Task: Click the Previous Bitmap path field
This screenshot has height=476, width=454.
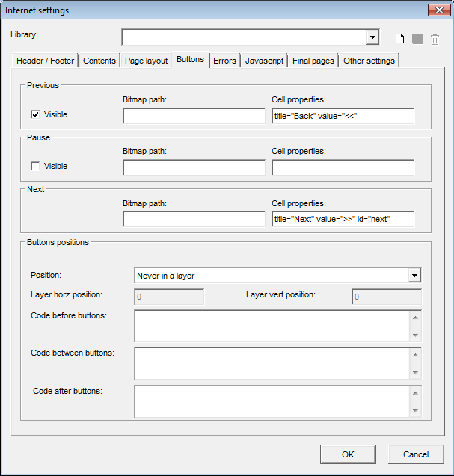Action: coord(194,116)
